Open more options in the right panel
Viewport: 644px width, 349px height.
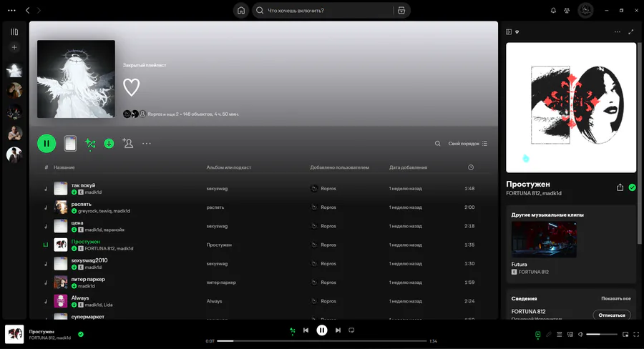point(618,31)
